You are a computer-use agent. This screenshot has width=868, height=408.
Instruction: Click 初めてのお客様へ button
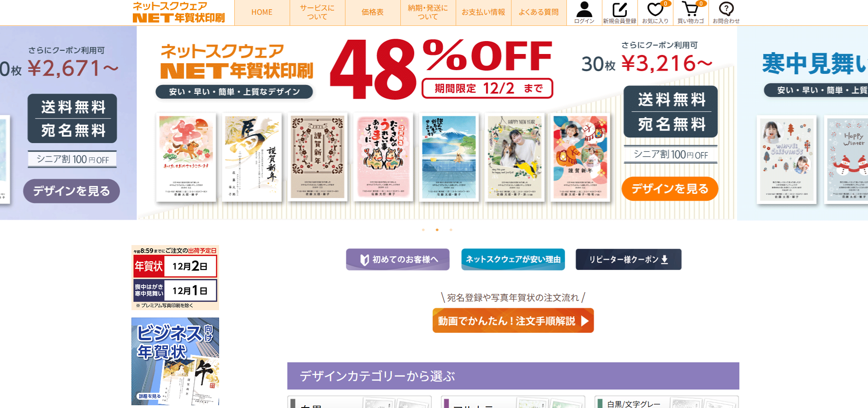398,259
